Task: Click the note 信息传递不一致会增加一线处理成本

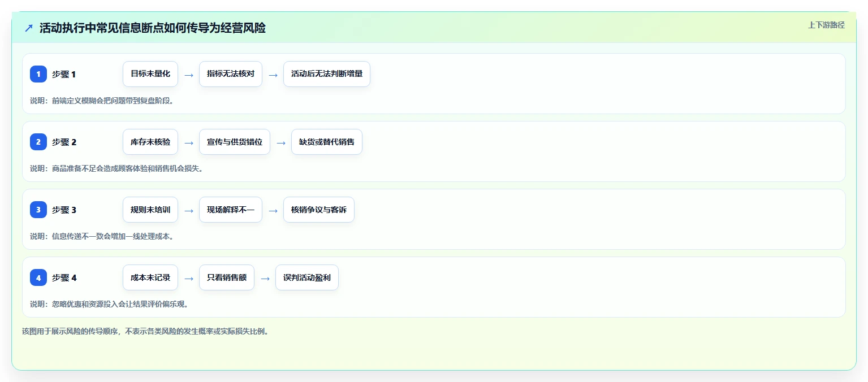Action: [x=102, y=236]
